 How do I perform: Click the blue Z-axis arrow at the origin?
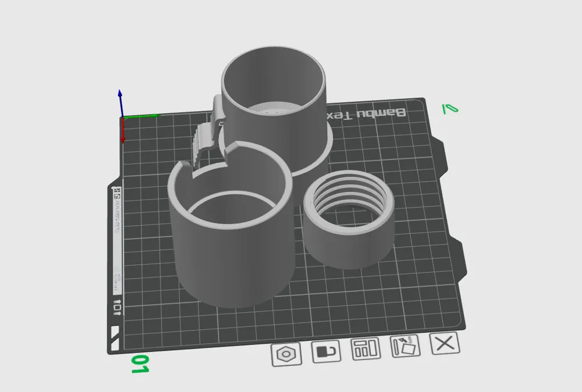[x=120, y=102]
